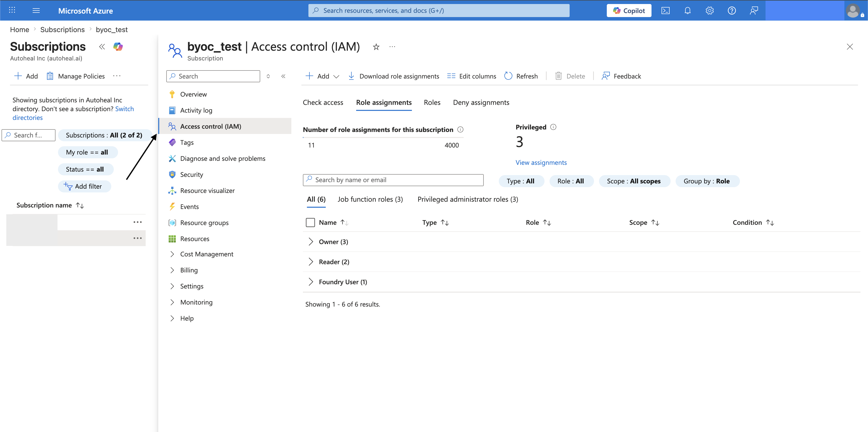Open Tags in the resource menu
The width and height of the screenshot is (868, 432).
tap(187, 142)
